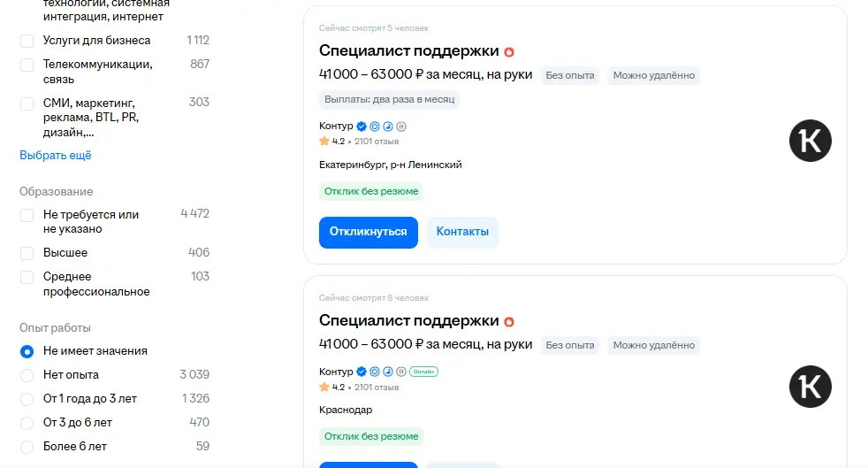Click the Контур logo in the Краснодар vacancy
Screen dimensions: 868x468
[x=810, y=387]
